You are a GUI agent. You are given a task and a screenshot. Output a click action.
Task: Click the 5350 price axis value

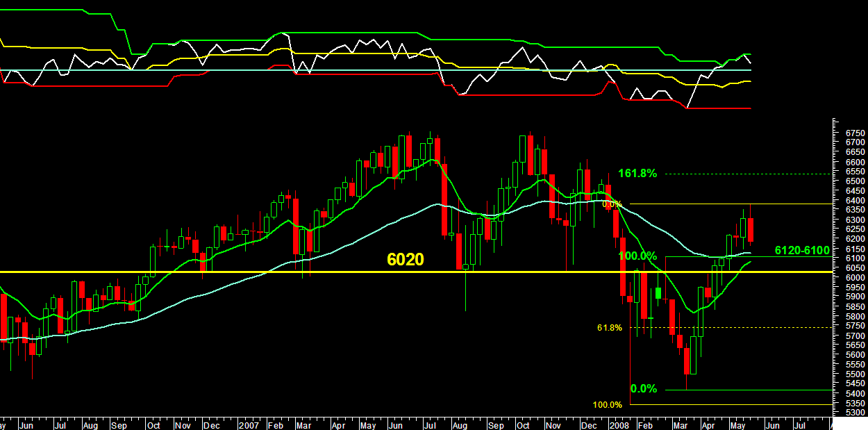click(855, 404)
